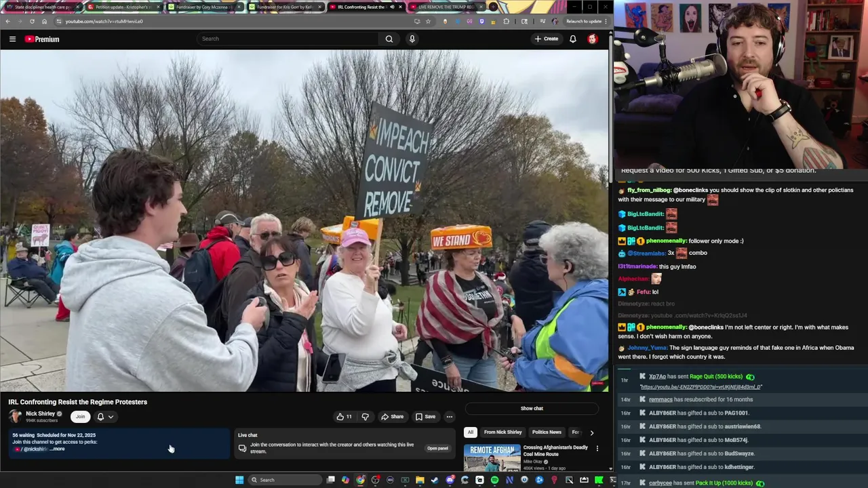The height and width of the screenshot is (488, 868).
Task: Open Spotify from the taskbar
Action: coord(494,480)
